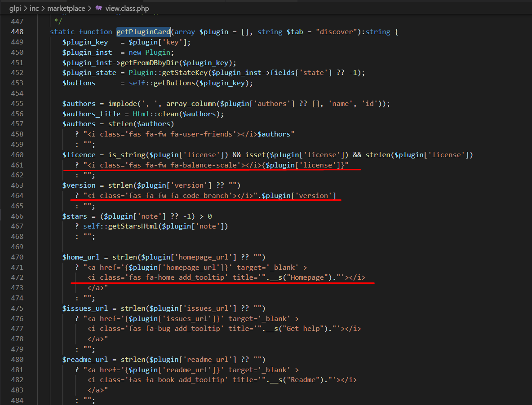This screenshot has height=405, width=532.
Task: Click the "discover" default string value
Action: click(x=336, y=32)
